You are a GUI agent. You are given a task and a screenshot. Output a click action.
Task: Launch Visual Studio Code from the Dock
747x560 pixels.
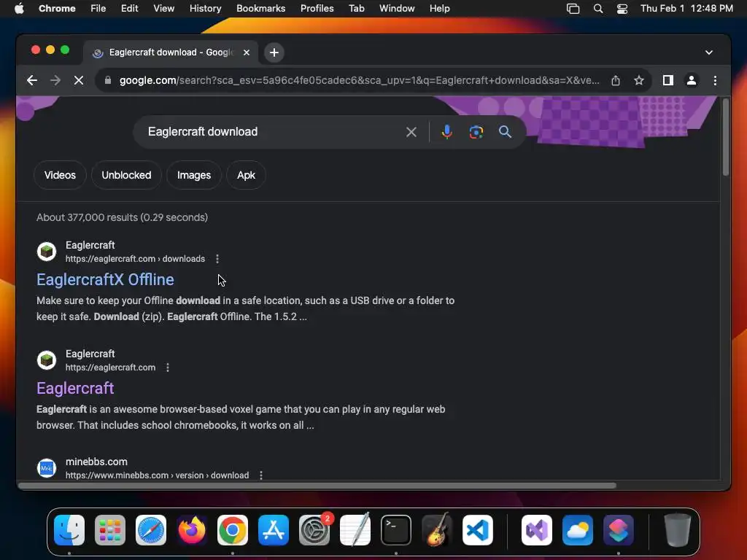477,530
